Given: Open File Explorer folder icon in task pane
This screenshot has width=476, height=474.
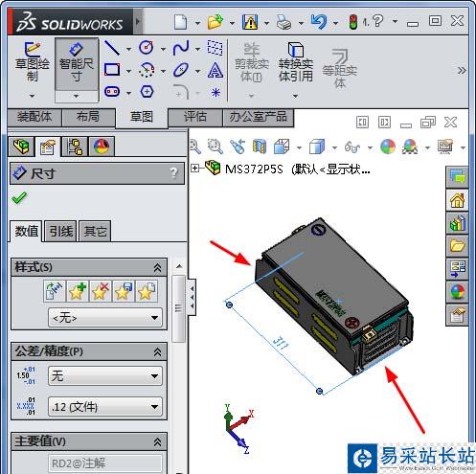Looking at the screenshot, I should [x=457, y=245].
